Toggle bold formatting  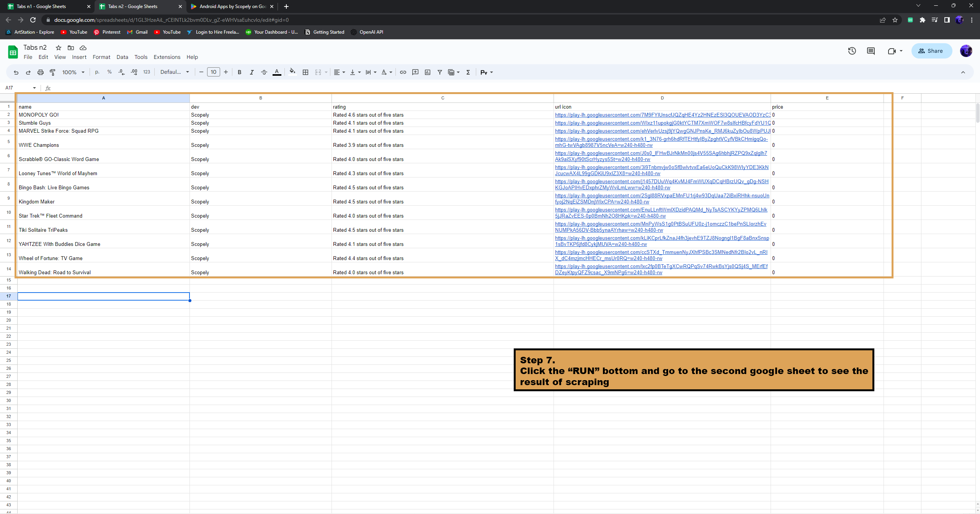tap(240, 72)
